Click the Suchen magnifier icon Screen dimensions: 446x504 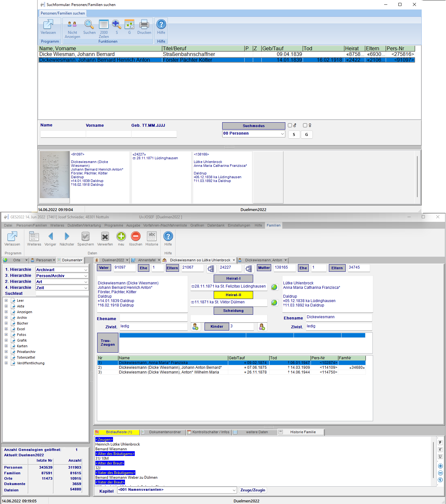click(x=89, y=25)
